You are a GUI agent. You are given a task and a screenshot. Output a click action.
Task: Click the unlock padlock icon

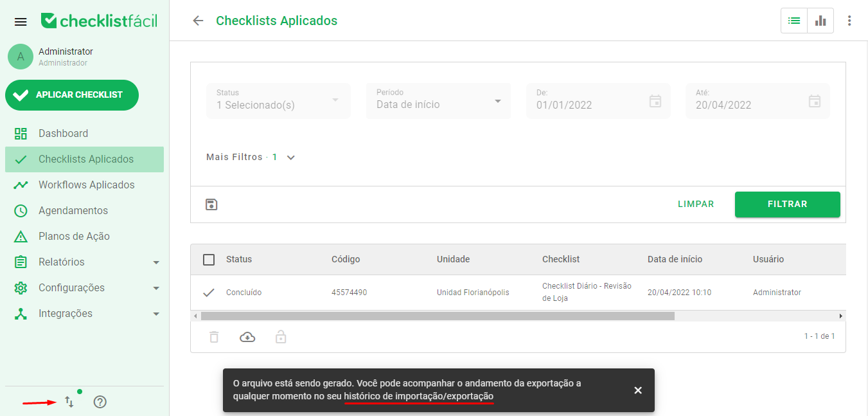pyautogui.click(x=281, y=336)
